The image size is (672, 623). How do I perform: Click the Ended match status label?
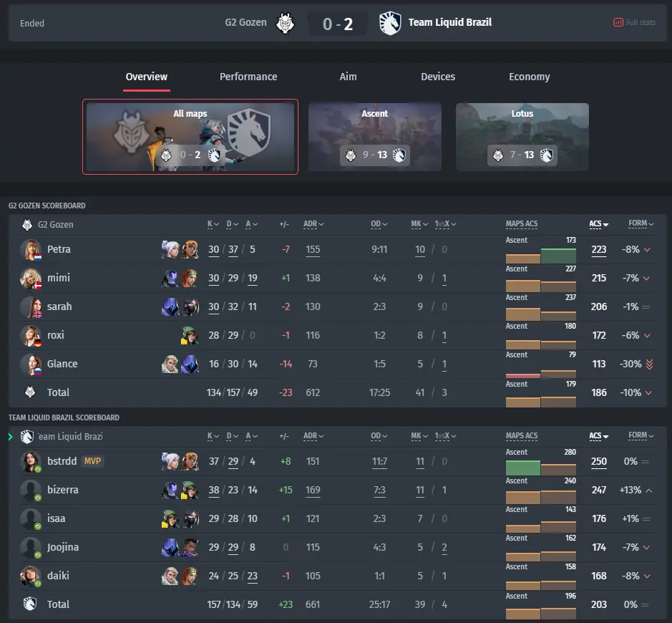coord(32,23)
